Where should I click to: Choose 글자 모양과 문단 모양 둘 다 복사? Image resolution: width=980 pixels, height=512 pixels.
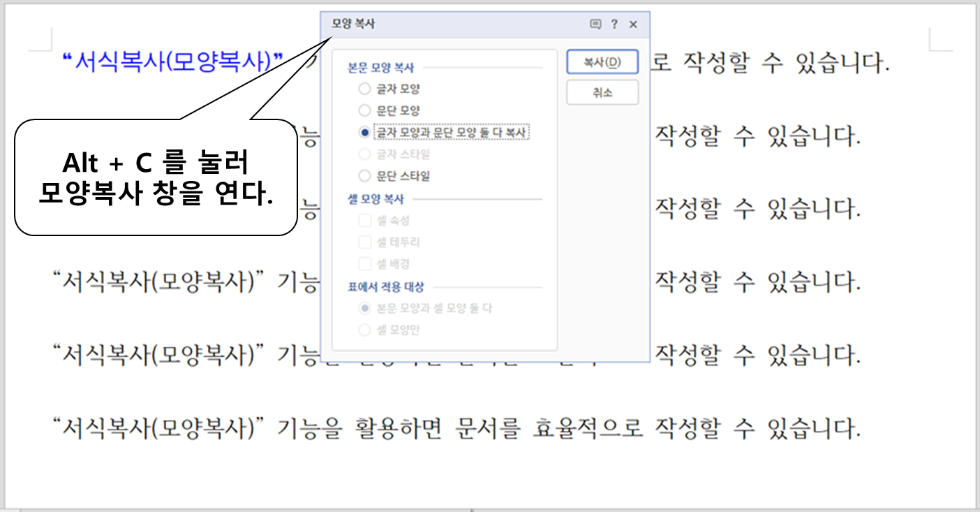pyautogui.click(x=445, y=132)
